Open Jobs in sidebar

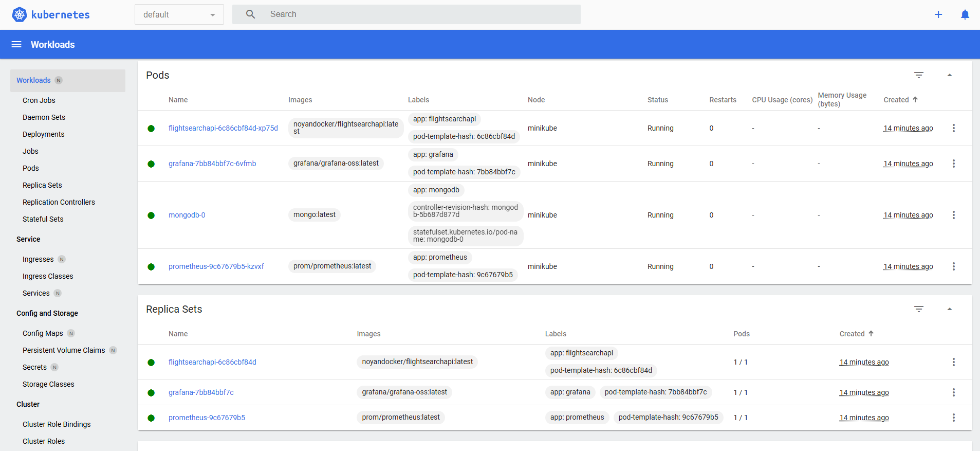pos(30,151)
